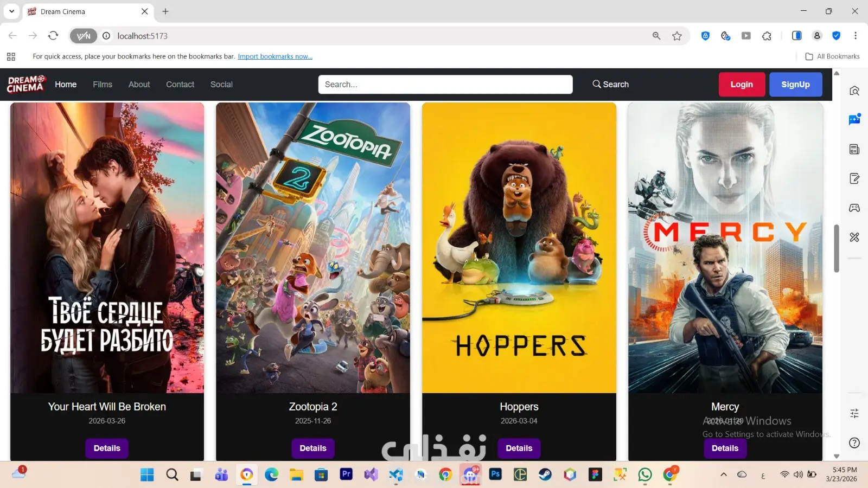Open the Social nav item

(221, 85)
